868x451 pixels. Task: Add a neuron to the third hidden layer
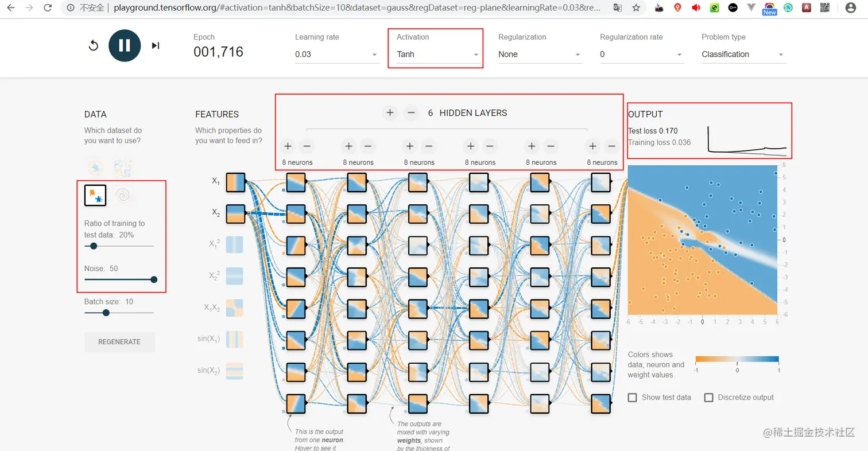pos(409,146)
